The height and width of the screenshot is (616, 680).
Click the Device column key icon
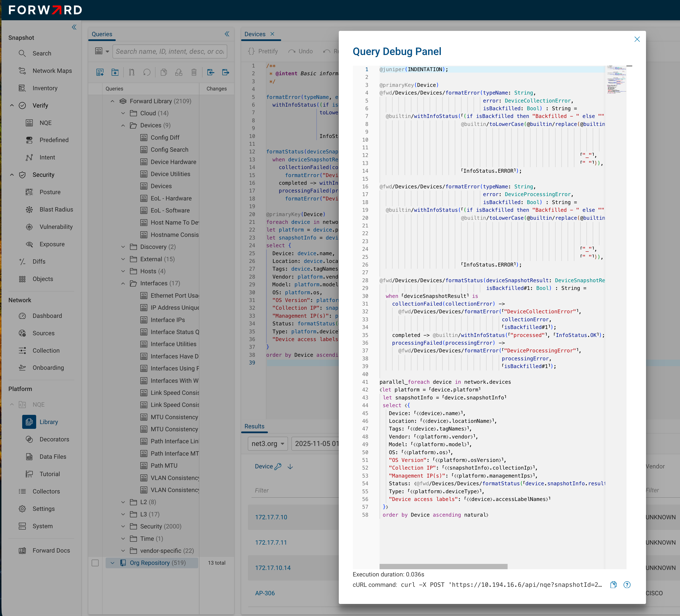278,466
